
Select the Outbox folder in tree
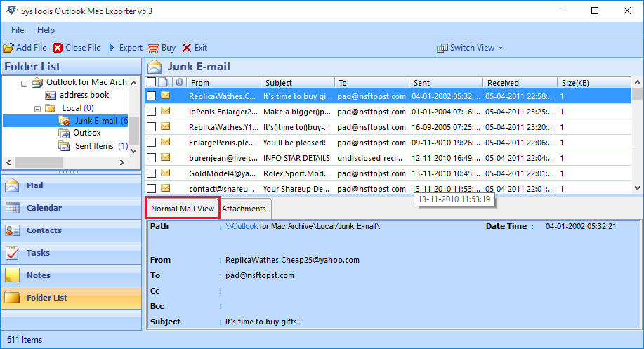pyautogui.click(x=86, y=133)
